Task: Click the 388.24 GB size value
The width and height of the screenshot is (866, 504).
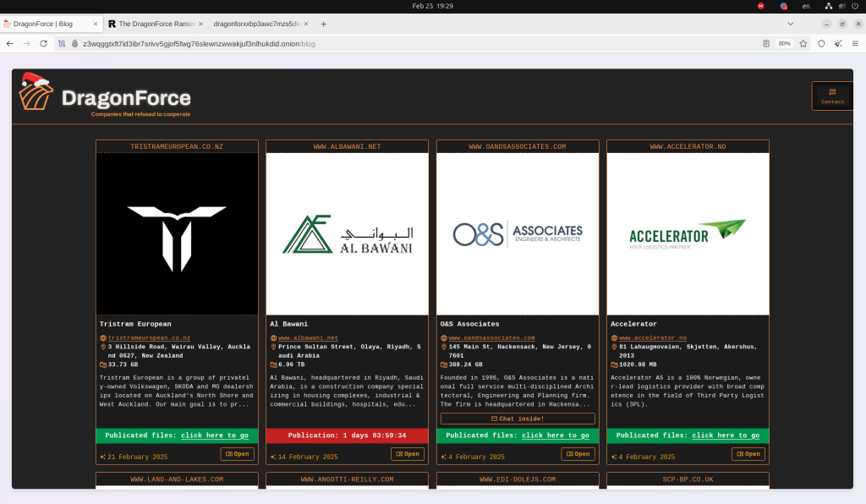Action: point(466,364)
